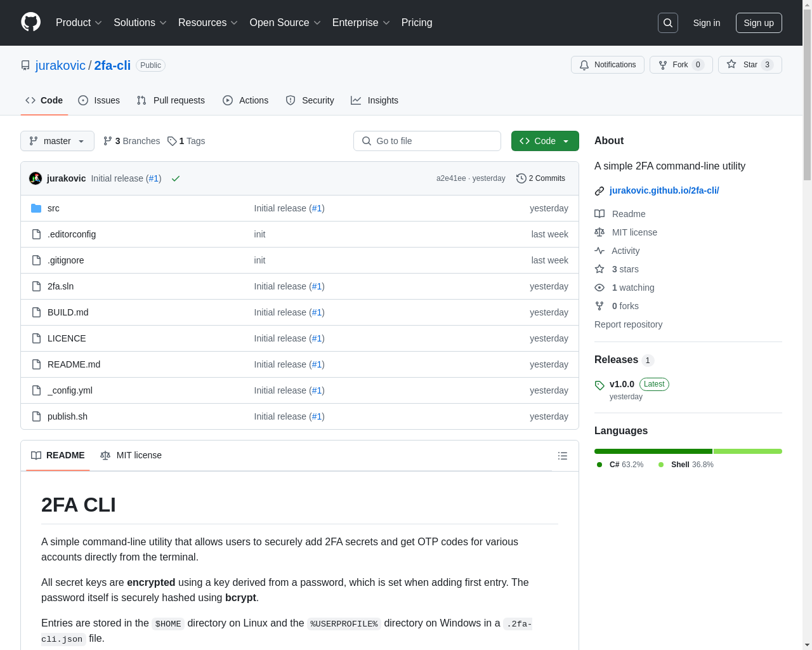The image size is (812, 650).
Task: Click the C# segment of language bar
Action: (653, 451)
